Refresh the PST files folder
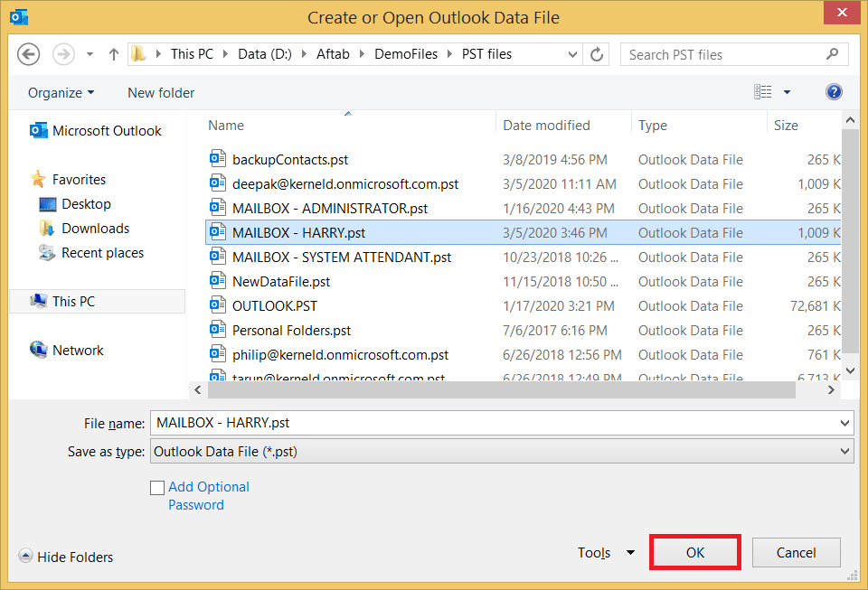The width and height of the screenshot is (868, 590). point(596,54)
